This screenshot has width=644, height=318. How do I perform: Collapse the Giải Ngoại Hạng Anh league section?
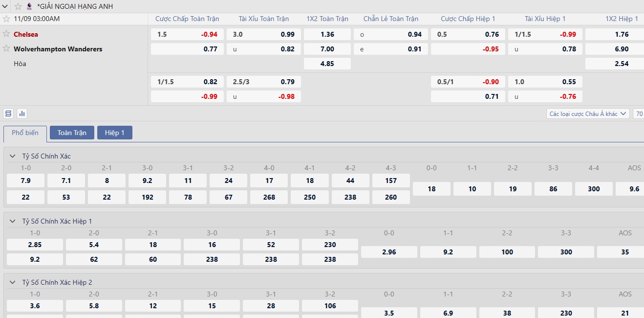(6, 6)
